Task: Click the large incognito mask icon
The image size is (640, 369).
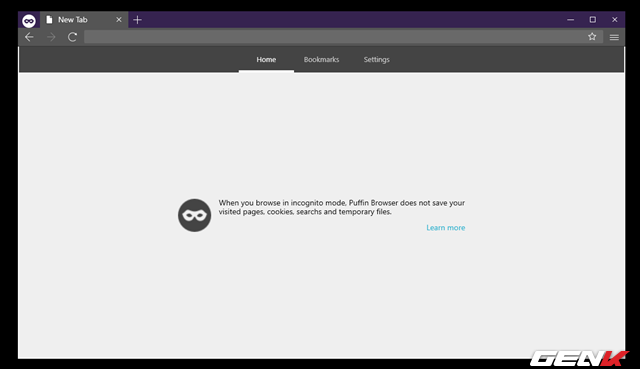Action: pos(195,215)
